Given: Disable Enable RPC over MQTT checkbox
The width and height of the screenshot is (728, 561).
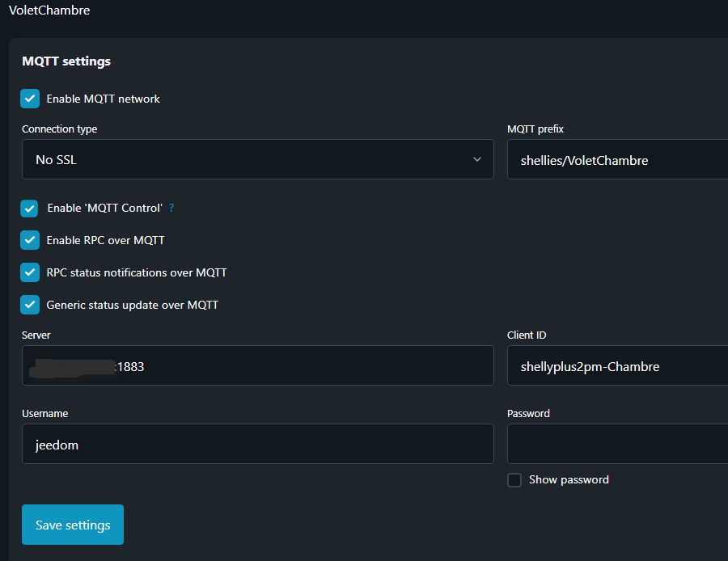Looking at the screenshot, I should 30,240.
